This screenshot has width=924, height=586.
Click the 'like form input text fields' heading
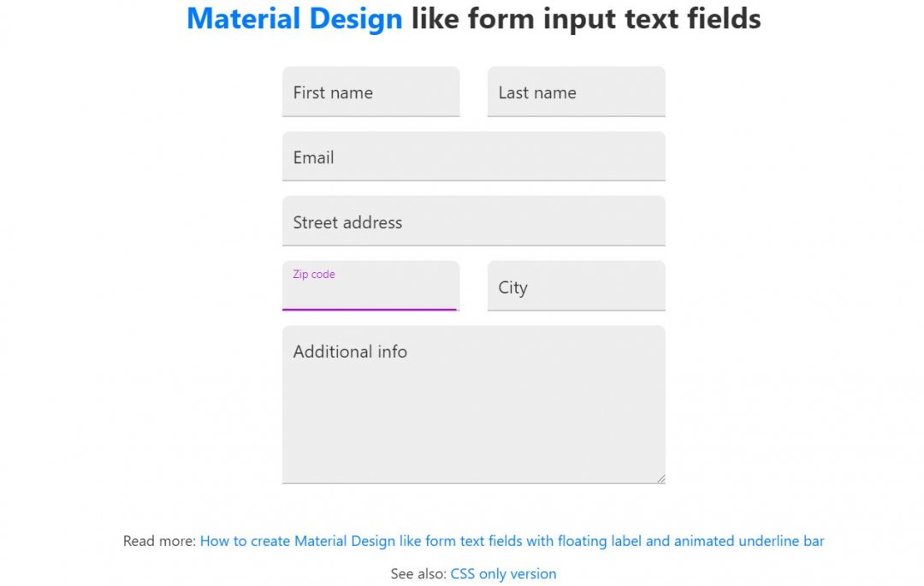pyautogui.click(x=586, y=18)
